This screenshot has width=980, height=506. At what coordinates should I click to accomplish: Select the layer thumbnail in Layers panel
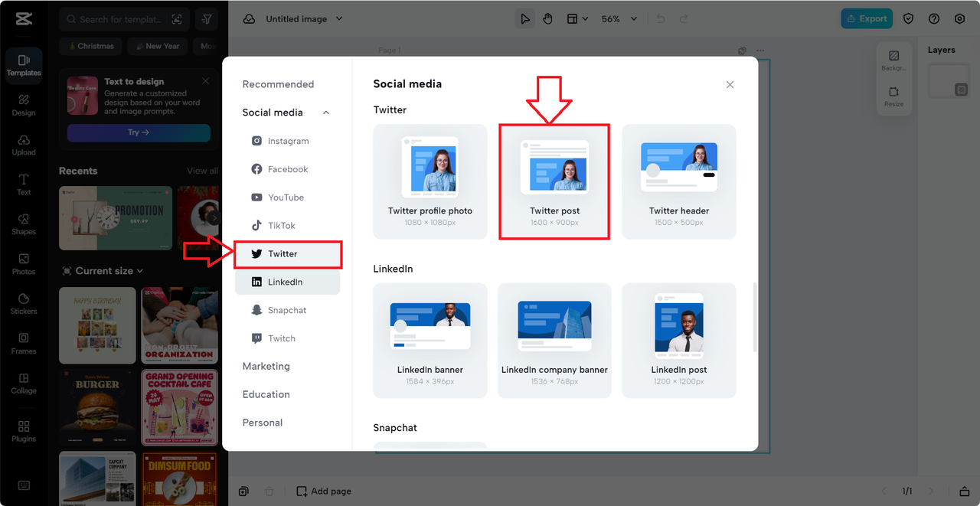(949, 80)
